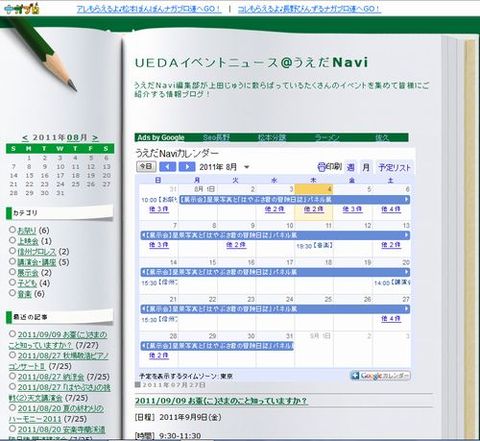Open 展示会 event bar in week of August 21

click(275, 309)
